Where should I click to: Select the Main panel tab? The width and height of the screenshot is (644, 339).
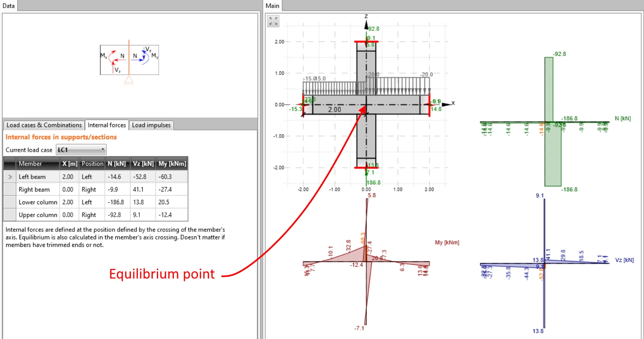[x=272, y=6]
